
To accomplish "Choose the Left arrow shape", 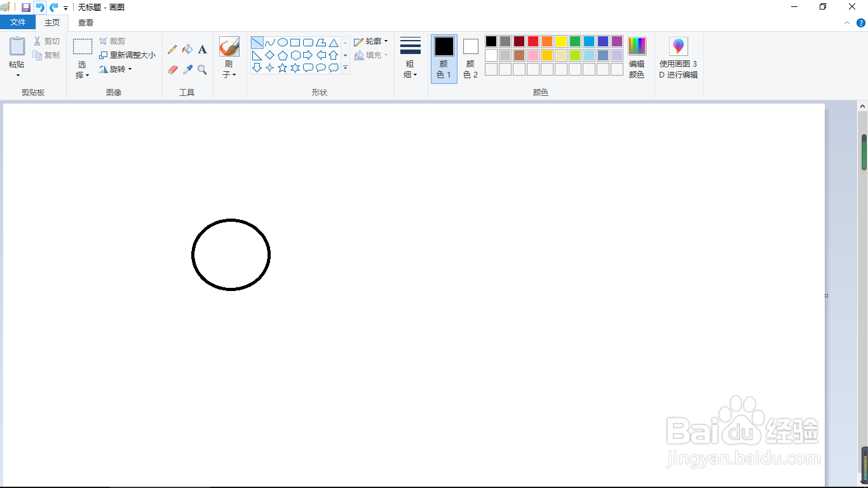I will pyautogui.click(x=321, y=55).
